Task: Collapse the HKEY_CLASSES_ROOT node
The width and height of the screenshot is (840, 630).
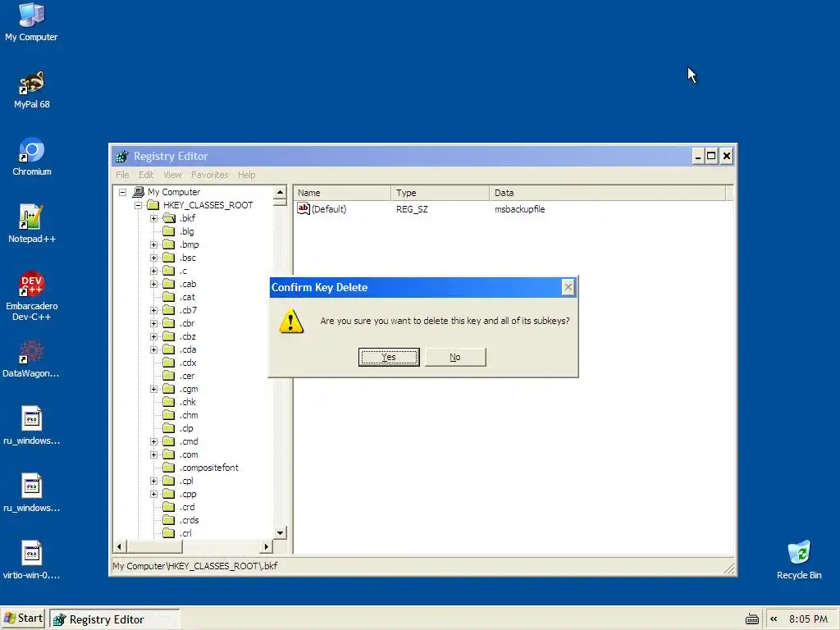Action: point(138,205)
